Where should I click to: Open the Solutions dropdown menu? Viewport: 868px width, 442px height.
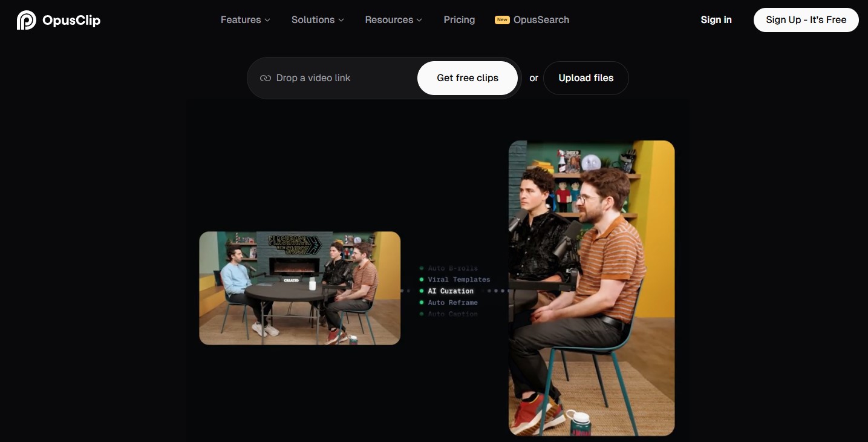[317, 20]
